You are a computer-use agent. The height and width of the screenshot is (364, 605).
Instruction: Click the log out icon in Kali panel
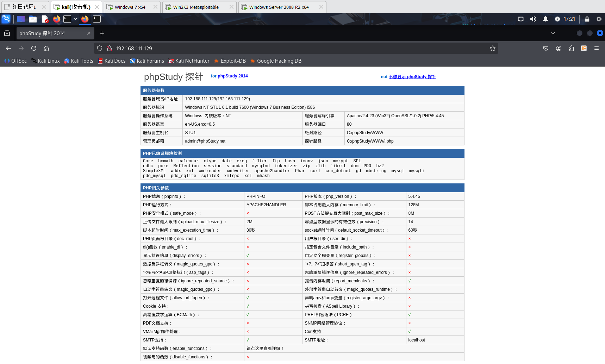point(599,19)
